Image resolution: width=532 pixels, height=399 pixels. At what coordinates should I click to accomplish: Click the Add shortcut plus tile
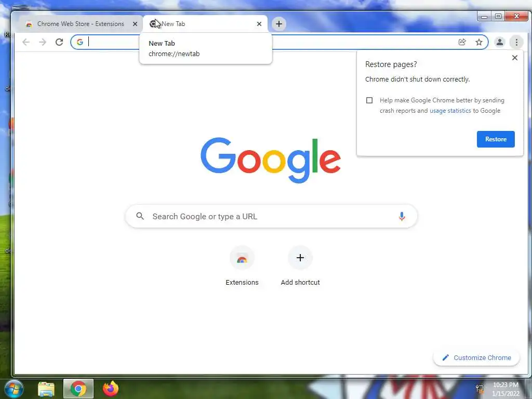(300, 267)
